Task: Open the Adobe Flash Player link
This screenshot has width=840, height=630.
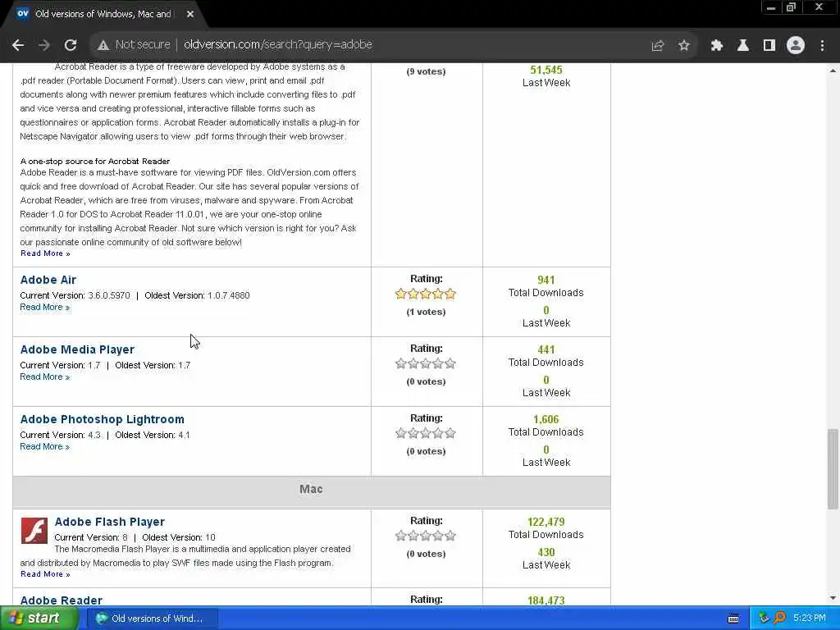Action: [109, 522]
